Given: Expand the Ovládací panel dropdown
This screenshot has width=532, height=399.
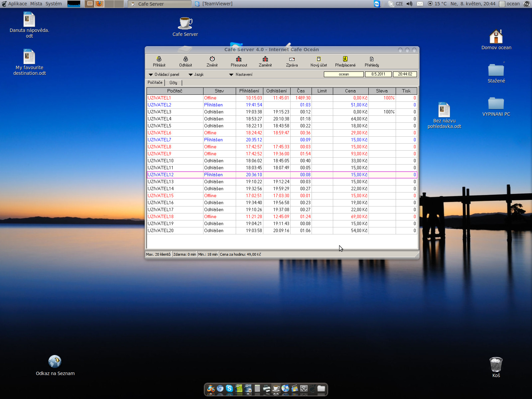Looking at the screenshot, I should [x=164, y=74].
